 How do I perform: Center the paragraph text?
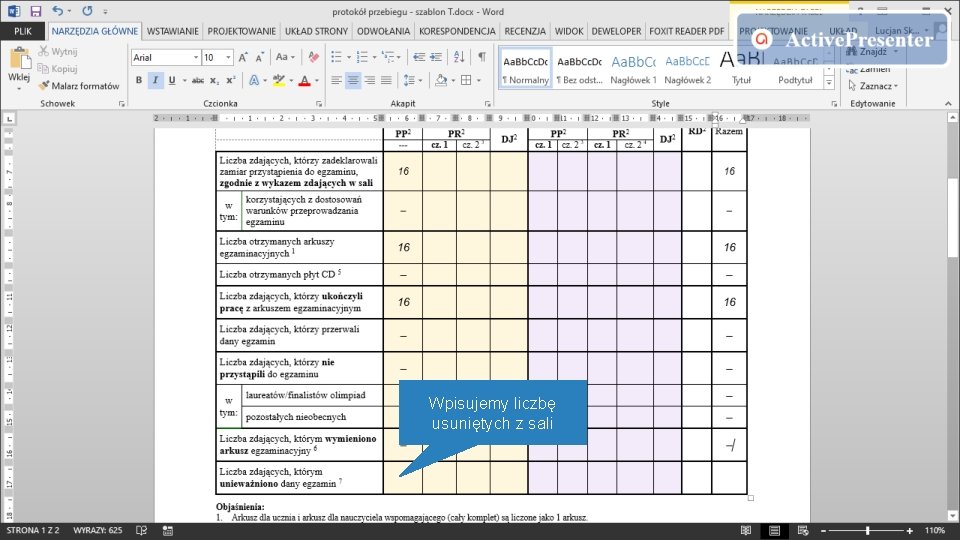pos(353,80)
